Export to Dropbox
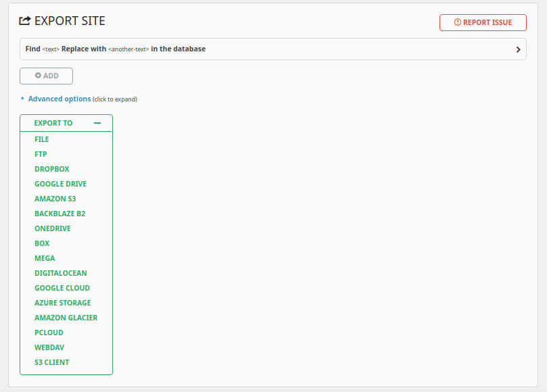Screen dimensions: 547x392 tap(52, 169)
